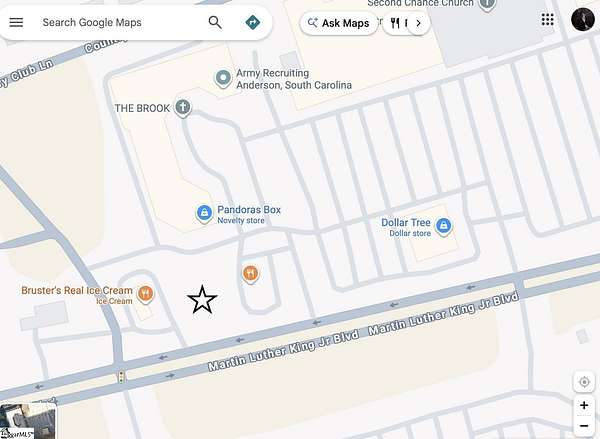Open the hamburger main menu
Viewport: 600px width, 439px height.
pos(16,22)
